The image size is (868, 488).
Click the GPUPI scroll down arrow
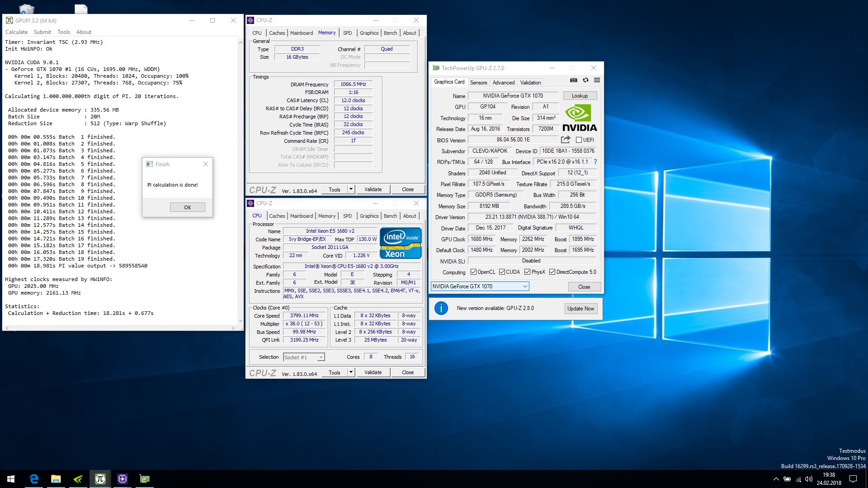tap(240, 321)
